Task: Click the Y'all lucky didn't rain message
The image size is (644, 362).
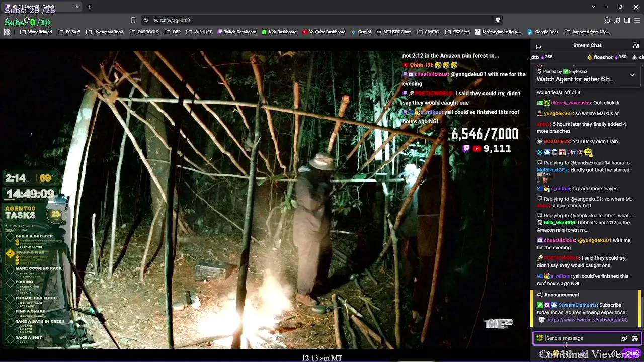Action: (x=595, y=142)
